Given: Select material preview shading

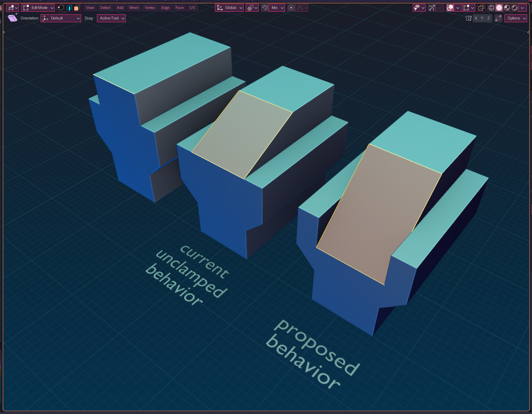Looking at the screenshot, I should (x=506, y=8).
